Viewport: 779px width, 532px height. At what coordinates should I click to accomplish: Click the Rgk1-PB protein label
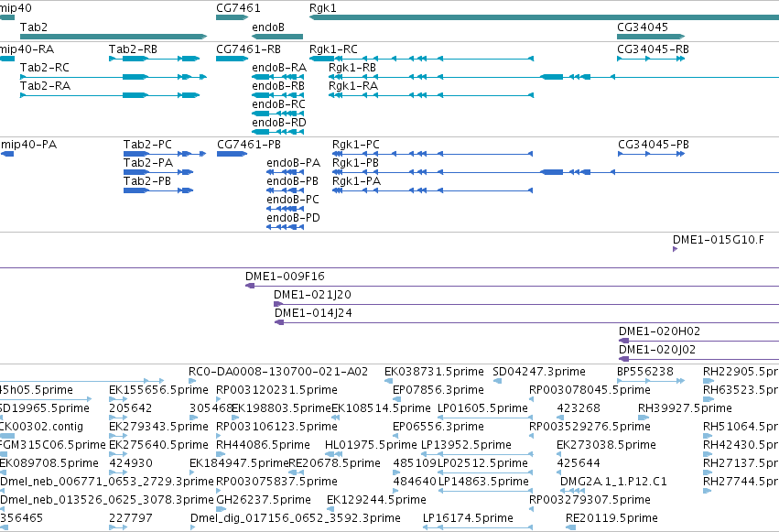click(355, 163)
